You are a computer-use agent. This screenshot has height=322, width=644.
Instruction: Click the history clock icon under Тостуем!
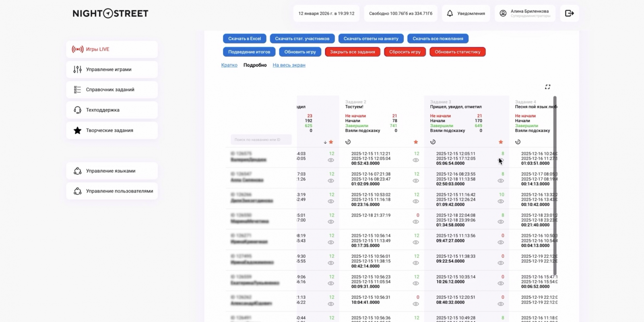tap(348, 142)
